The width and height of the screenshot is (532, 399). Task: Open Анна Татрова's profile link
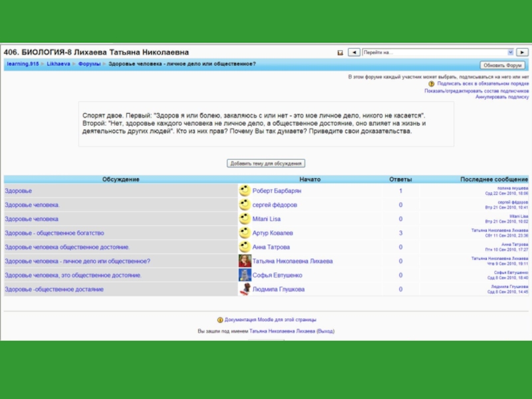(x=271, y=247)
